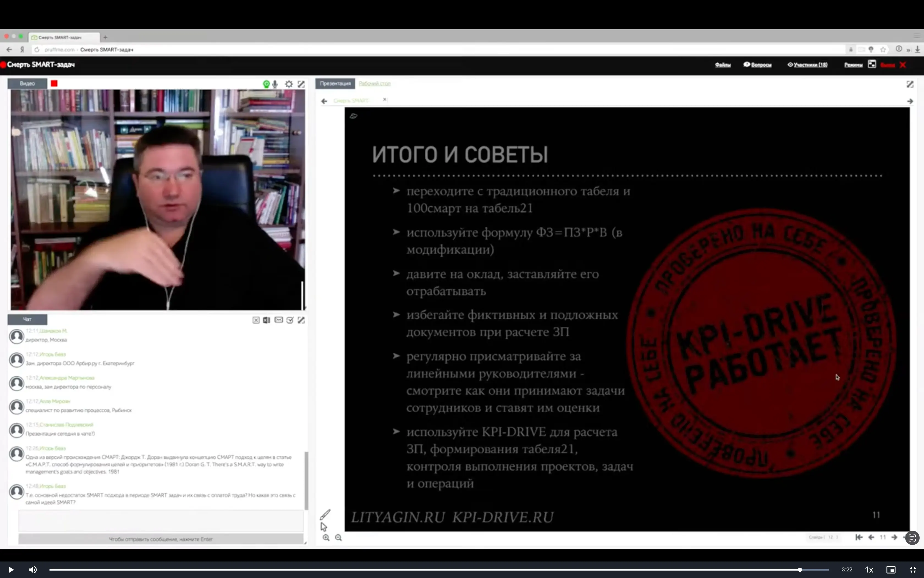Click the -3:22 remaining time indicator

[846, 569]
